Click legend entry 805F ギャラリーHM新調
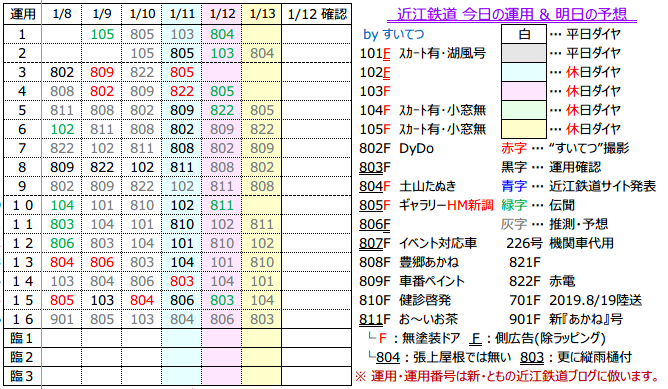This screenshot has width=668, height=389. [x=426, y=205]
